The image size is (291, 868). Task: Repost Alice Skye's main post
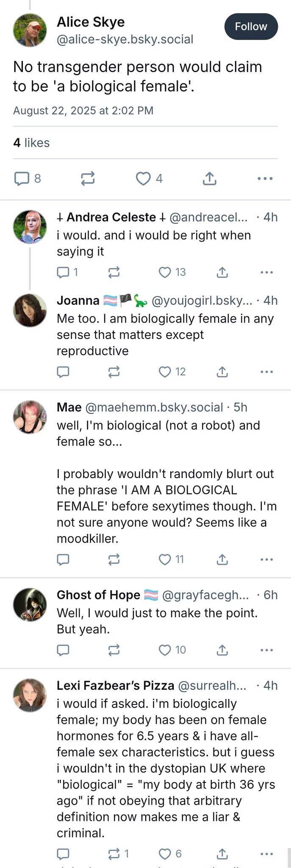[88, 178]
